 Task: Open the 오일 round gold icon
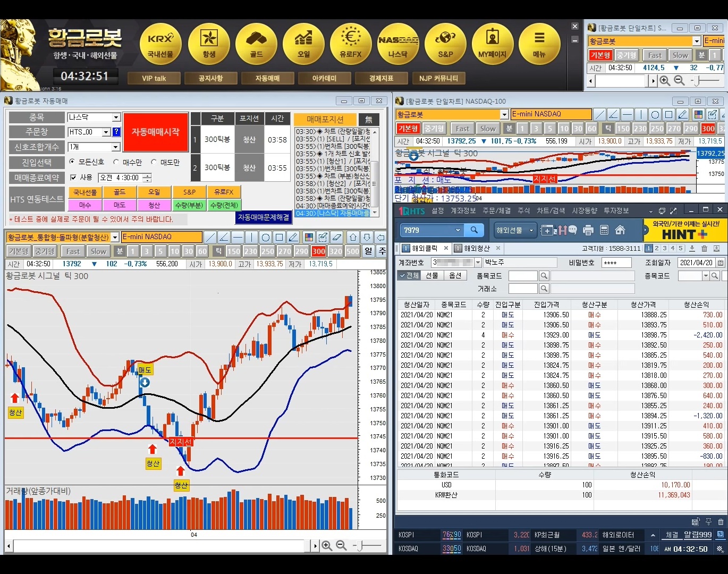(303, 44)
